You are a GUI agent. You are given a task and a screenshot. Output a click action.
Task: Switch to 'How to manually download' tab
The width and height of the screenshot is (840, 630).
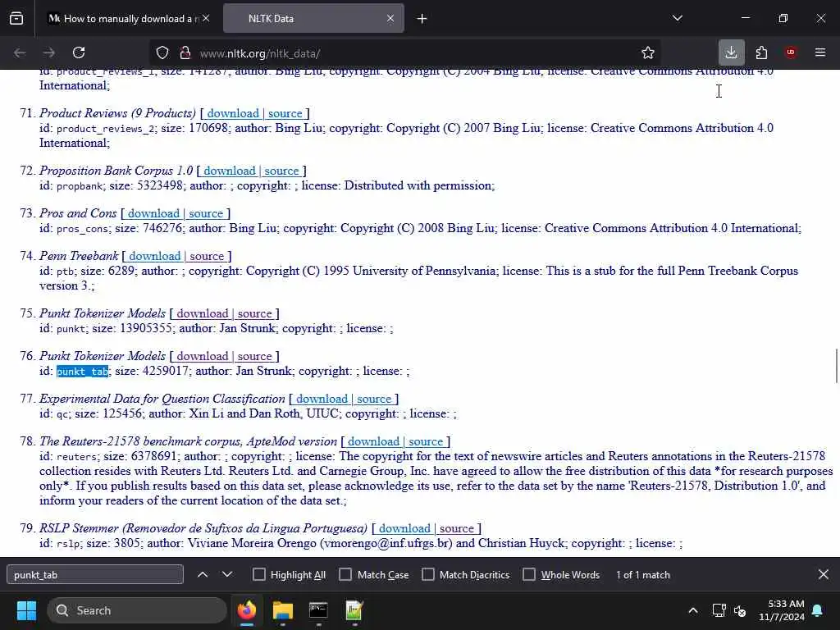[125, 19]
